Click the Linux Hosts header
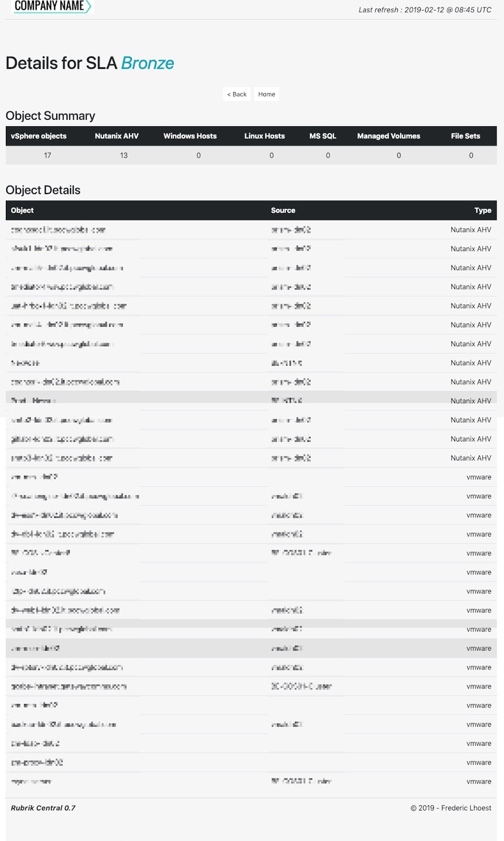The height and width of the screenshot is (841, 504). click(264, 136)
